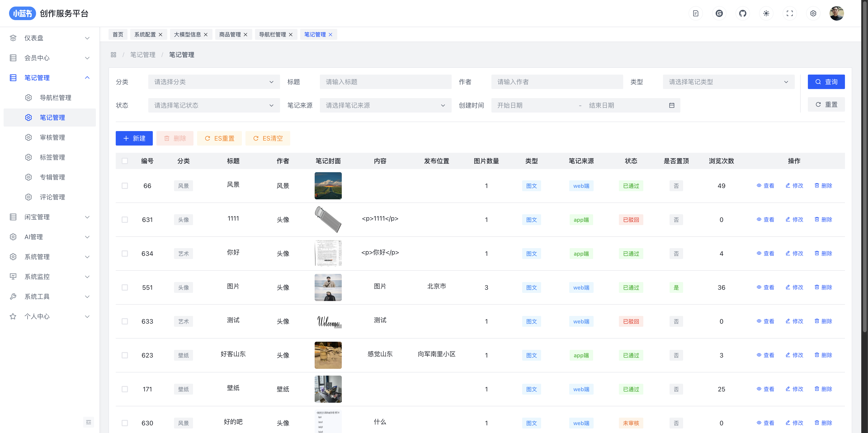Toggle fullscreen mode icon

[790, 14]
